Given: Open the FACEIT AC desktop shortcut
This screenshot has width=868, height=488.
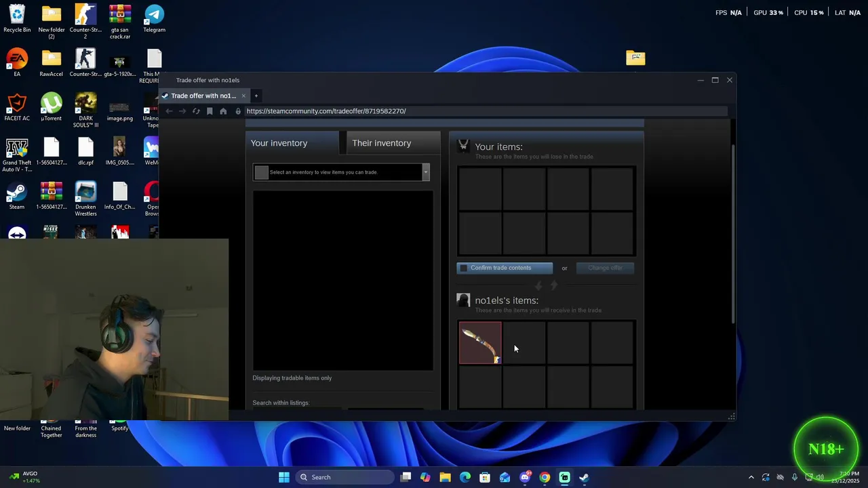Looking at the screenshot, I should click(17, 107).
